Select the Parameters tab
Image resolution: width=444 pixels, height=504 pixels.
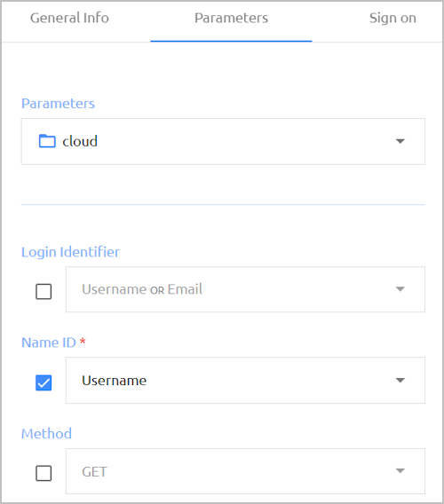(231, 18)
